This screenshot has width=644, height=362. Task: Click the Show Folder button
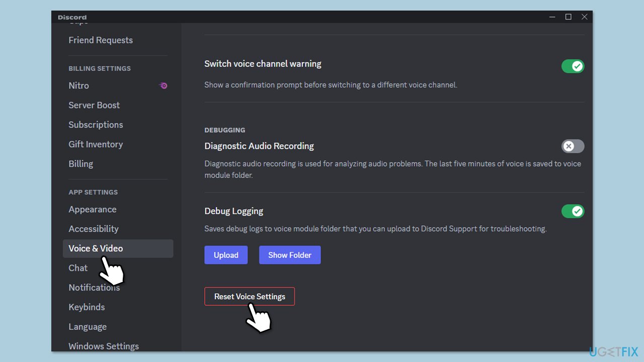290,255
